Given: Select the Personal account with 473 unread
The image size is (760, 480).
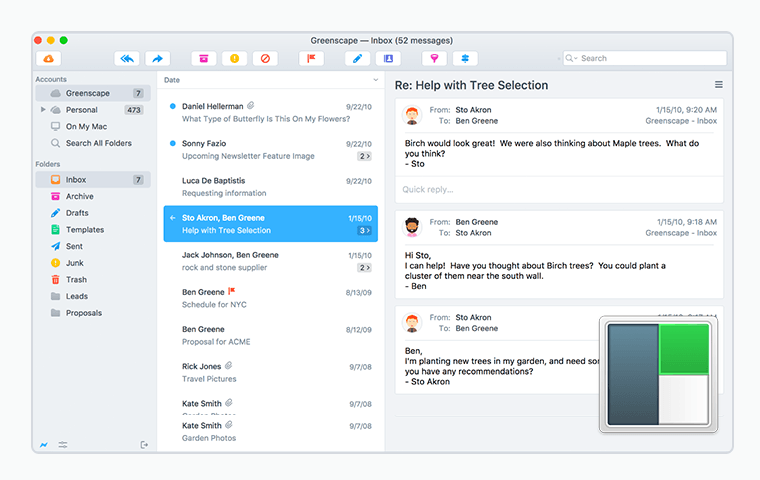Looking at the screenshot, I should [x=93, y=110].
